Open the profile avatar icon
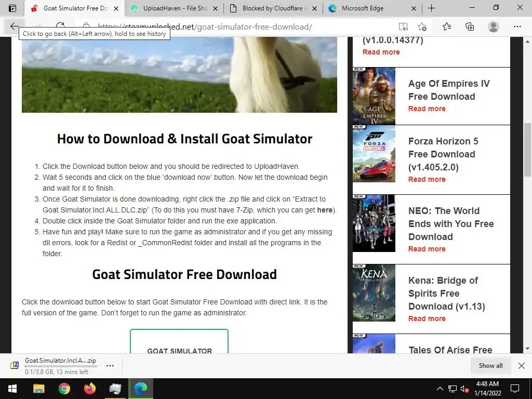 (494, 26)
